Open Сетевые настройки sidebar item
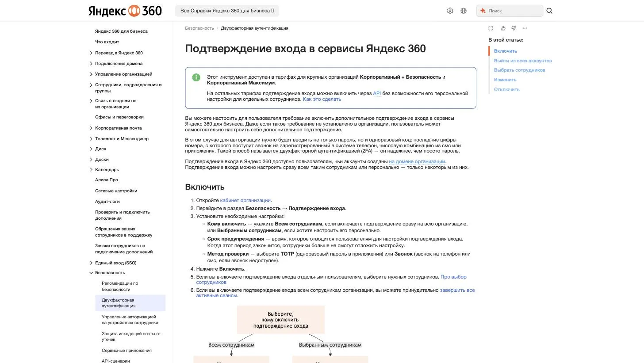 (x=116, y=191)
